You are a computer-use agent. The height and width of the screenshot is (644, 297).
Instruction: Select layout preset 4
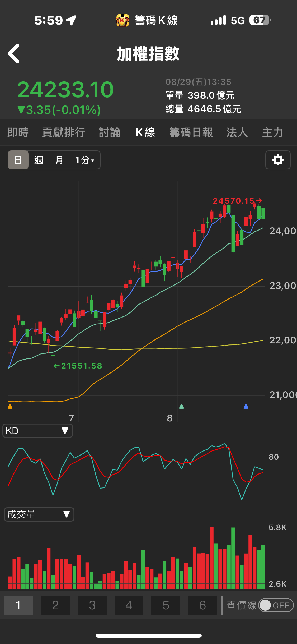[x=129, y=605]
